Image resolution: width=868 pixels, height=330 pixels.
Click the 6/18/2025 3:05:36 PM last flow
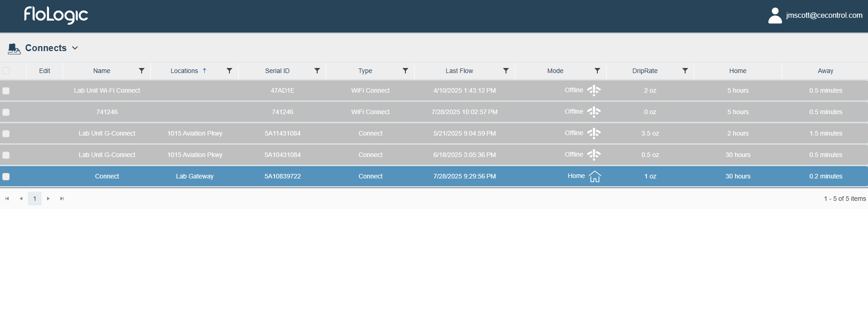pyautogui.click(x=464, y=155)
